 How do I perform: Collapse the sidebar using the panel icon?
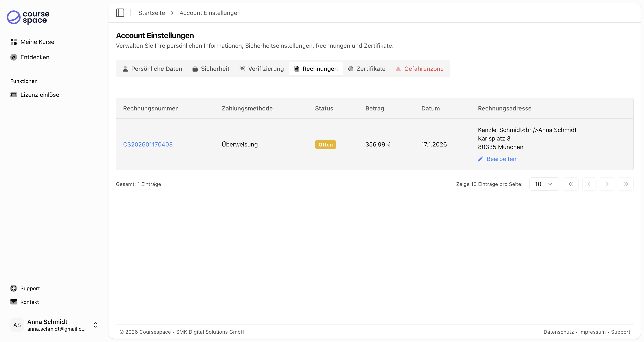click(x=120, y=13)
